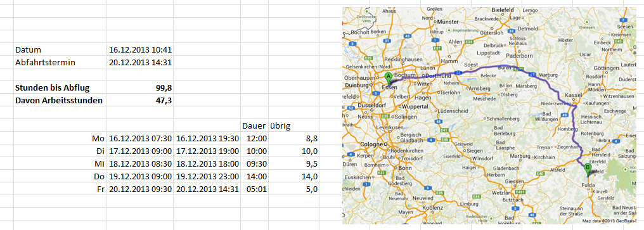The height and width of the screenshot is (230, 644).
Task: Select start time 19.12.2013 09:00
Action: [139, 177]
